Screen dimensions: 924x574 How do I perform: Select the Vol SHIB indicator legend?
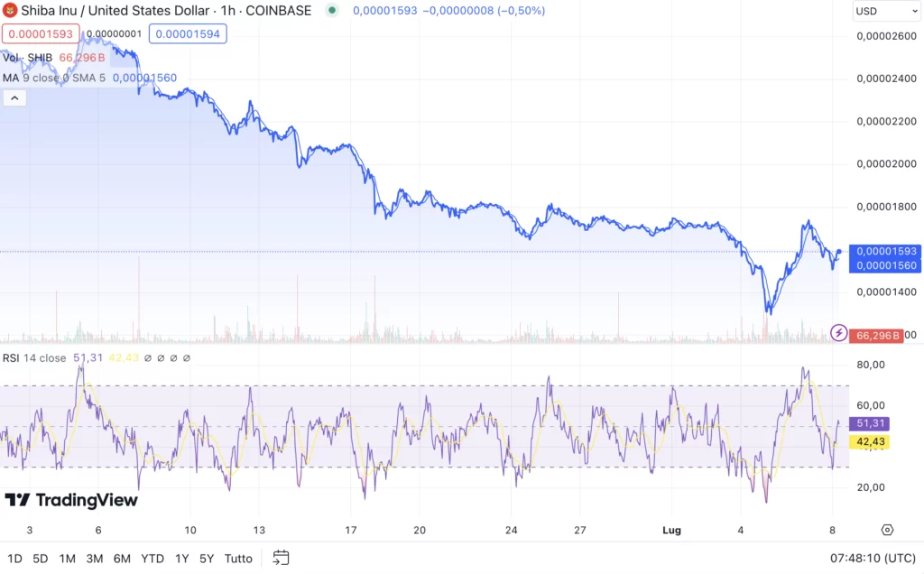tap(29, 58)
